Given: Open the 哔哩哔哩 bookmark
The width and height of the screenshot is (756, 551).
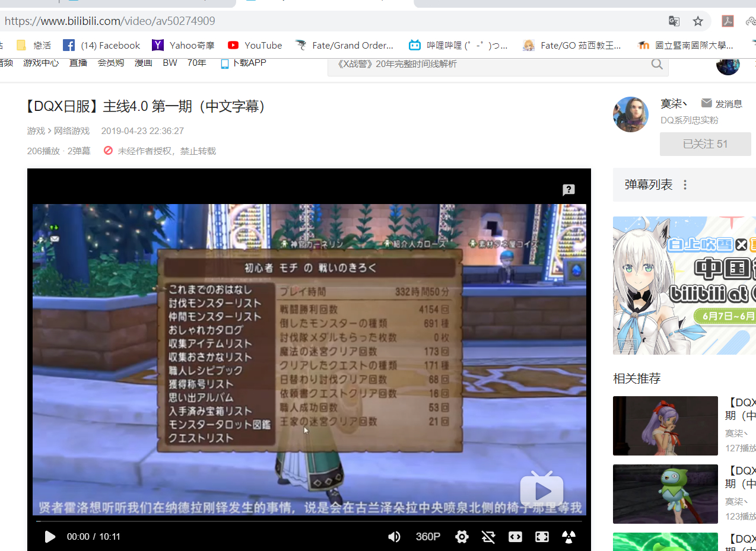Looking at the screenshot, I should (458, 45).
